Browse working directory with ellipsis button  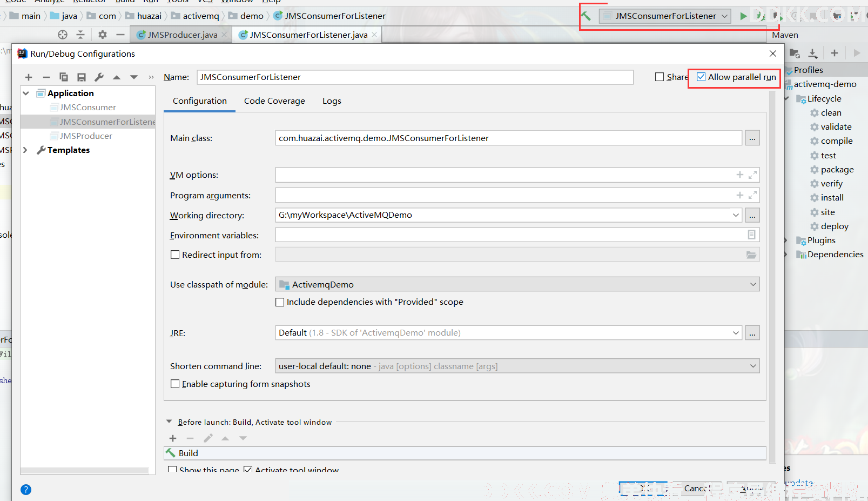752,215
